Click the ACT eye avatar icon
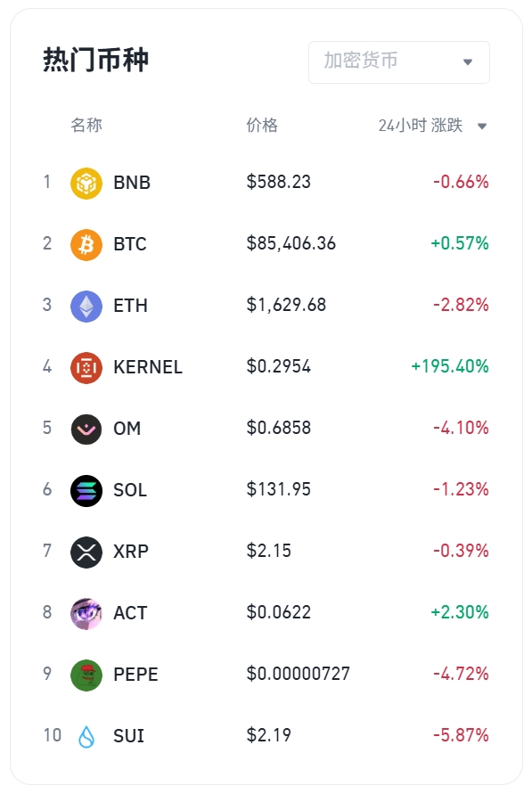Screen dimensions: 532x794 pyautogui.click(x=86, y=613)
